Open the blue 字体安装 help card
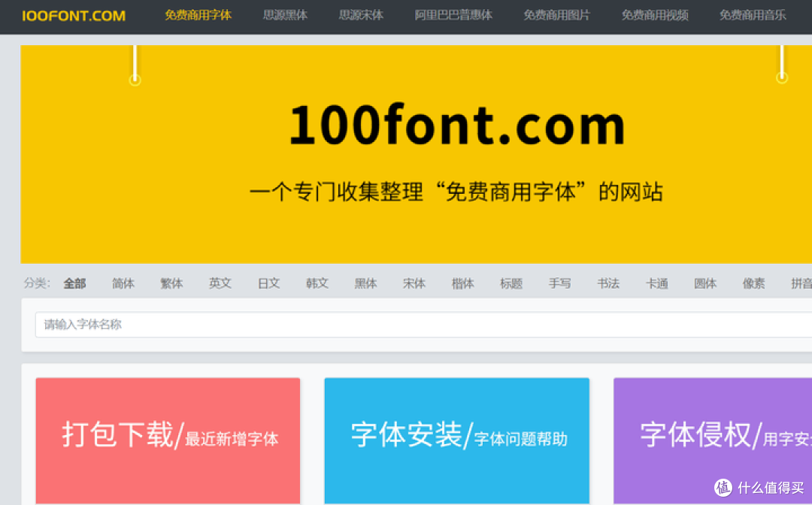812x505 pixels. click(x=457, y=441)
